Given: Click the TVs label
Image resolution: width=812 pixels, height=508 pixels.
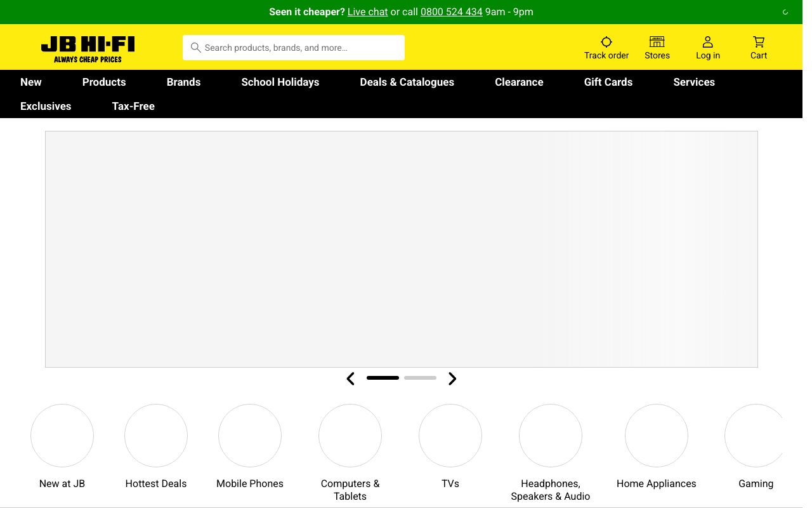Looking at the screenshot, I should pyautogui.click(x=450, y=483).
